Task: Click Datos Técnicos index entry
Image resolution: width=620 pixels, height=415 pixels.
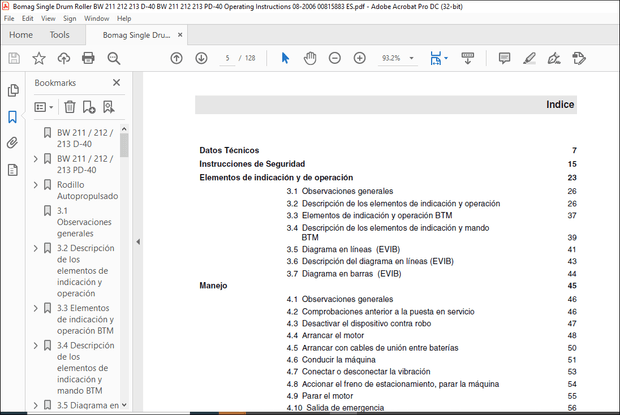Action: pyautogui.click(x=229, y=150)
